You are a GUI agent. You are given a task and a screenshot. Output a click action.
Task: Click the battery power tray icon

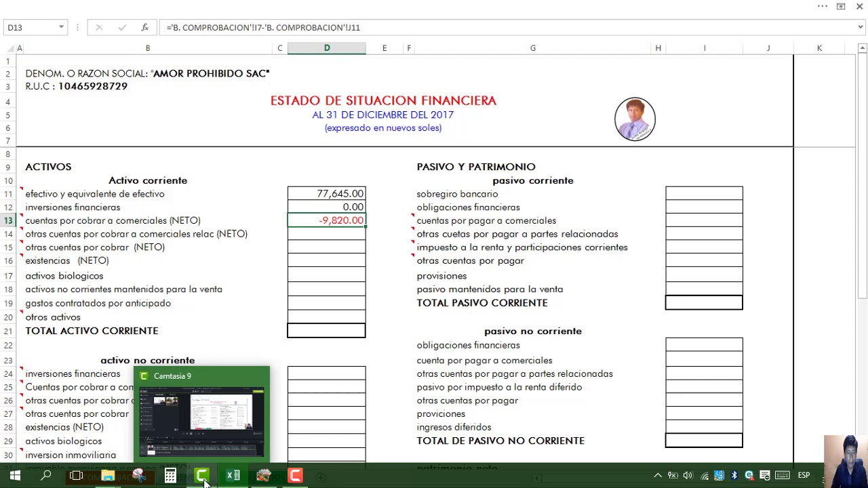pyautogui.click(x=673, y=476)
